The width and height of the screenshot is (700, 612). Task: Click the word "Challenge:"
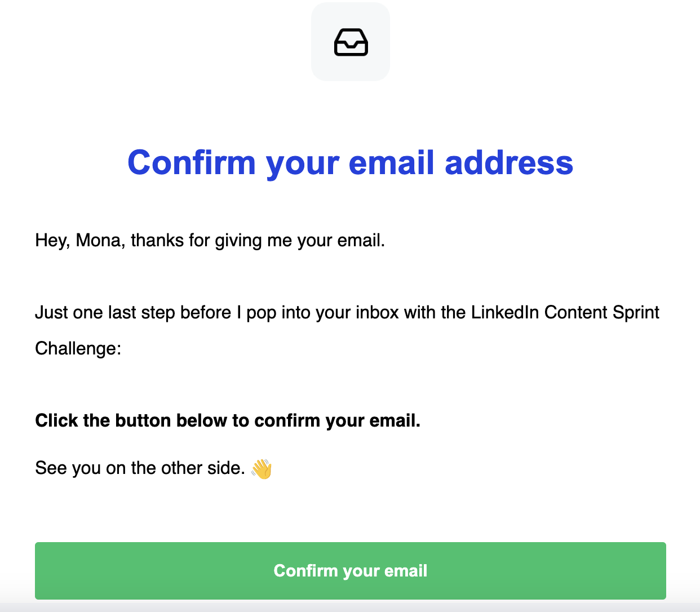(78, 349)
